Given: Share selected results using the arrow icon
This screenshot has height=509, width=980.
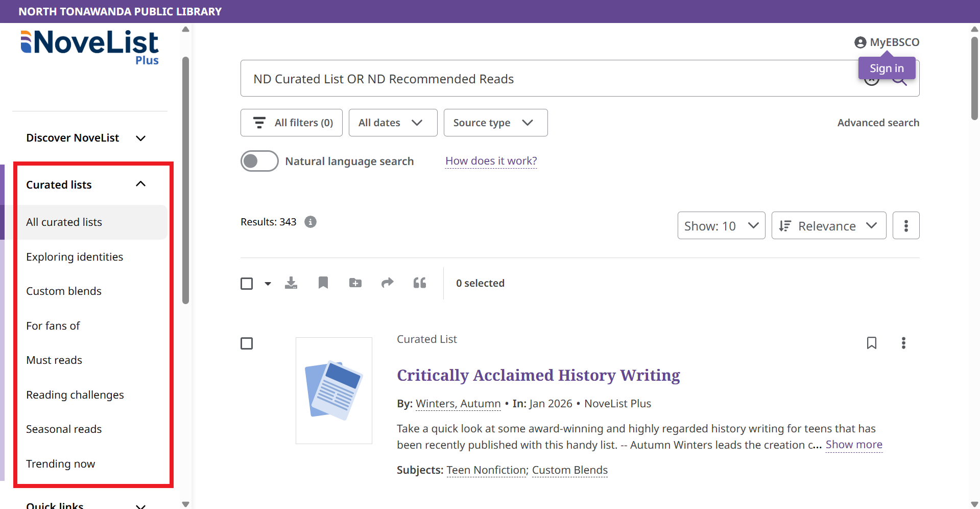Looking at the screenshot, I should [x=388, y=283].
